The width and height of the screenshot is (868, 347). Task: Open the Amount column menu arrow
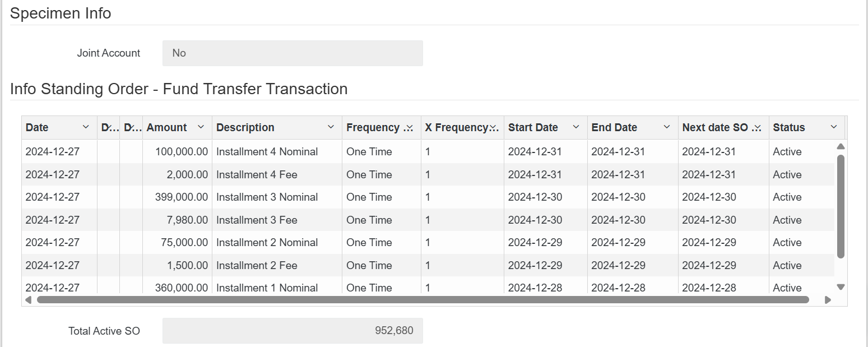pyautogui.click(x=201, y=127)
